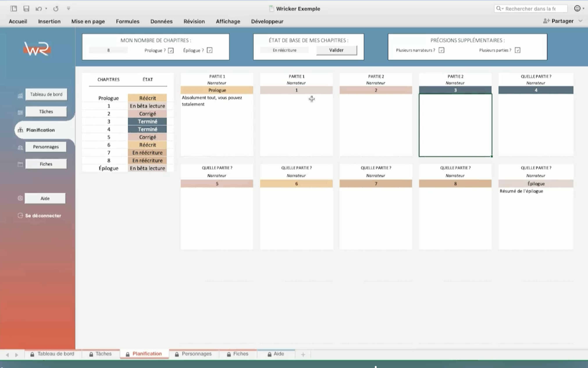
Task: Click the smiley feedback icon
Action: (577, 8)
